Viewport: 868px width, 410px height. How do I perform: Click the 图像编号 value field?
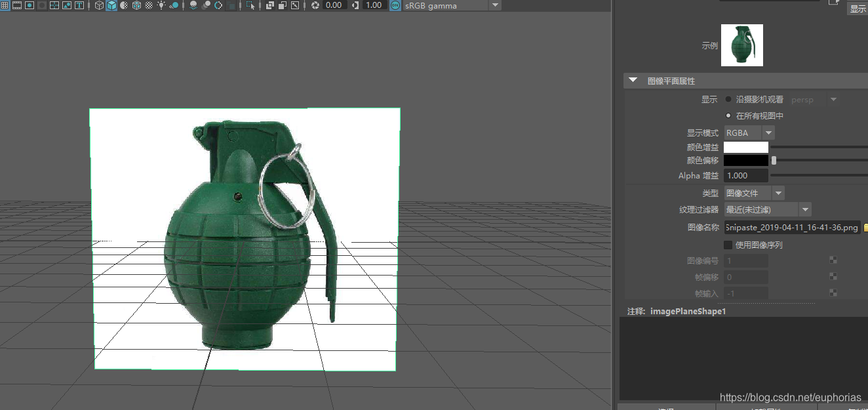coord(746,261)
